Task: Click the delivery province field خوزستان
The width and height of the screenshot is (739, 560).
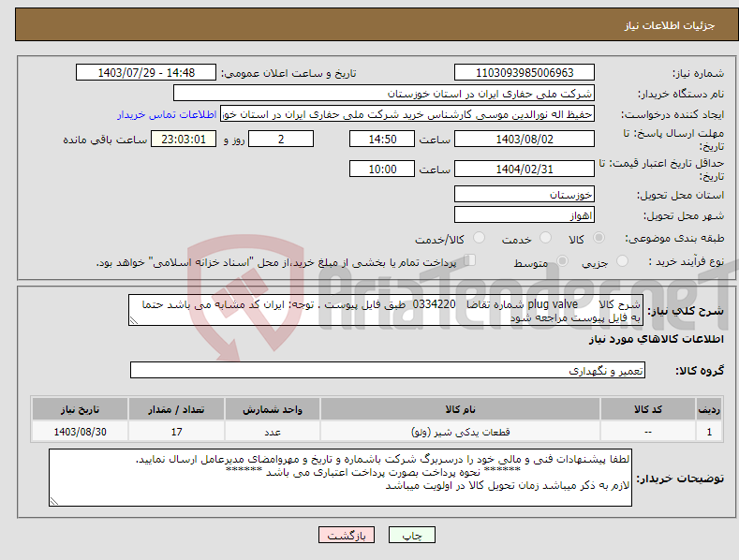Action: 525,194
